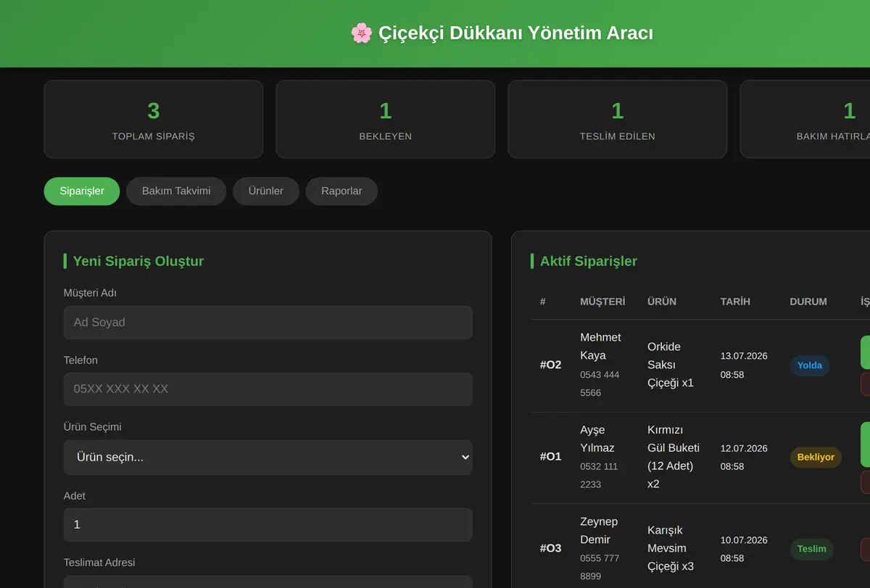Click the Teslim Edilen stat card
Viewport: 870px width, 588px height.
(x=618, y=119)
